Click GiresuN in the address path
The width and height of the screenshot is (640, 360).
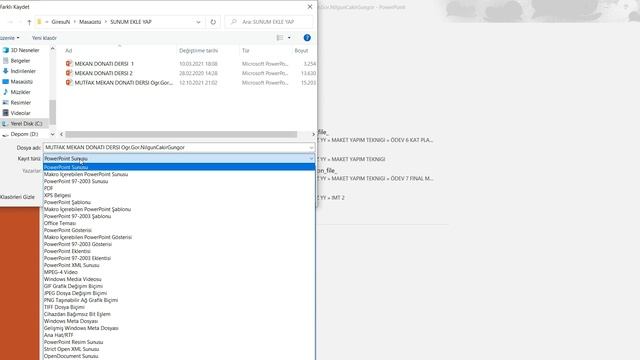(60, 22)
